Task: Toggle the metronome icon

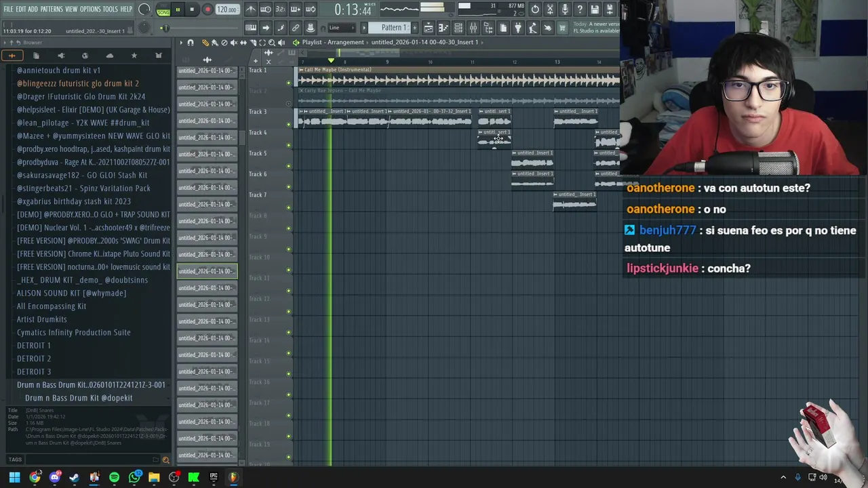Action: [x=251, y=9]
